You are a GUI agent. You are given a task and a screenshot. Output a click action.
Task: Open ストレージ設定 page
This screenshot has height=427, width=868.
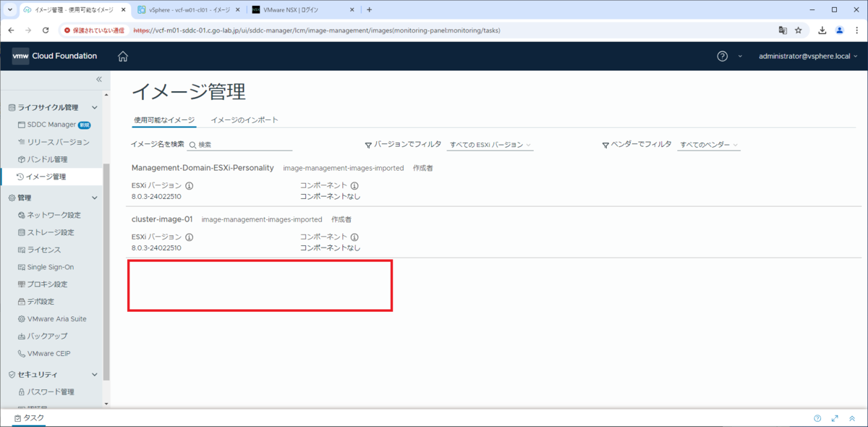pyautogui.click(x=45, y=232)
